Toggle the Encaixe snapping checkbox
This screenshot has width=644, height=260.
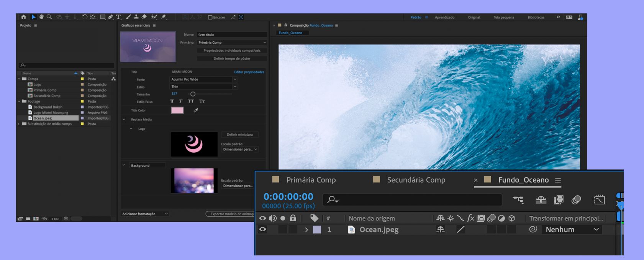[x=210, y=17]
